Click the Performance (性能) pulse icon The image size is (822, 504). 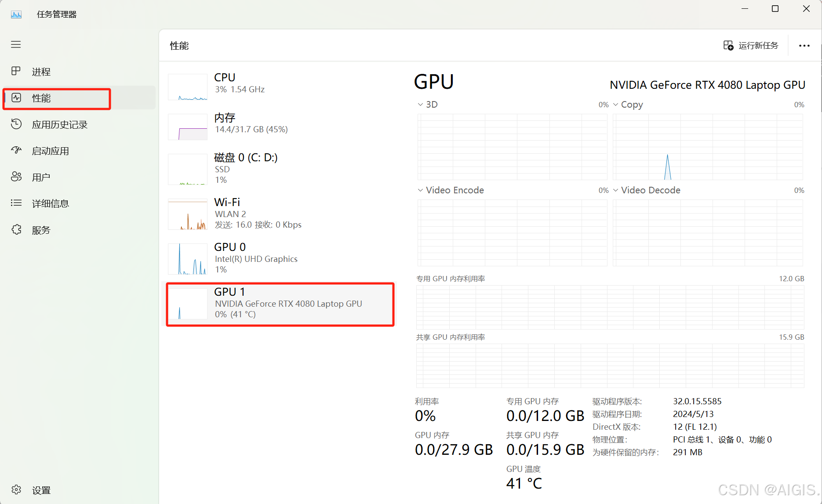click(16, 98)
